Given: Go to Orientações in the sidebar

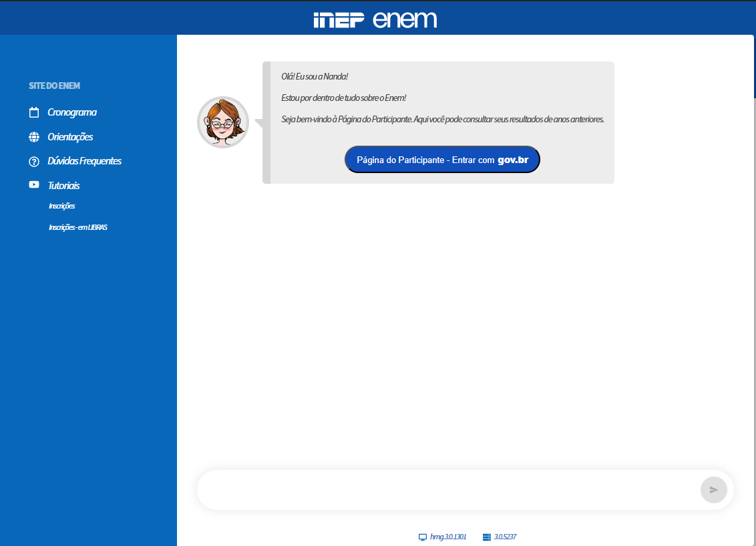Looking at the screenshot, I should click(x=70, y=137).
